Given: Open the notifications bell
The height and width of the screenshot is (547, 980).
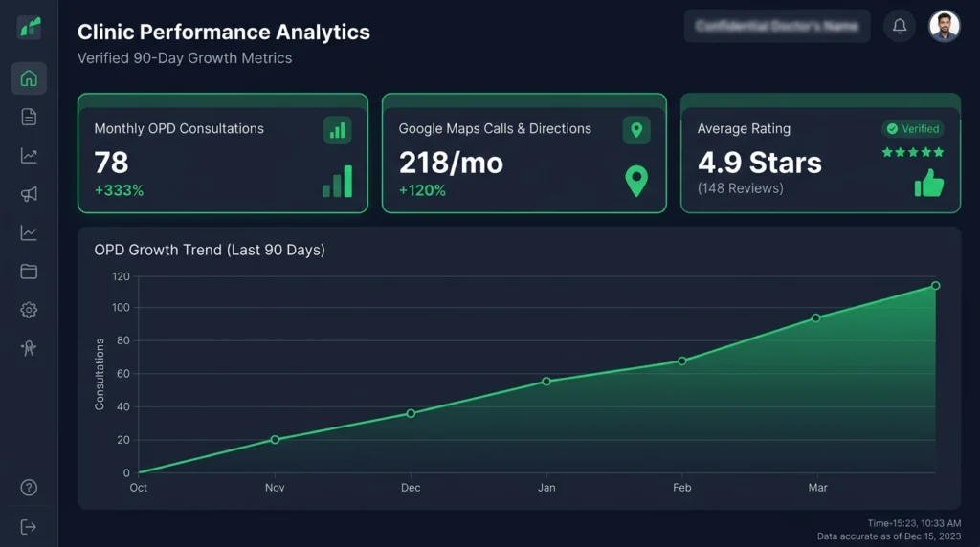Looking at the screenshot, I should (x=900, y=26).
